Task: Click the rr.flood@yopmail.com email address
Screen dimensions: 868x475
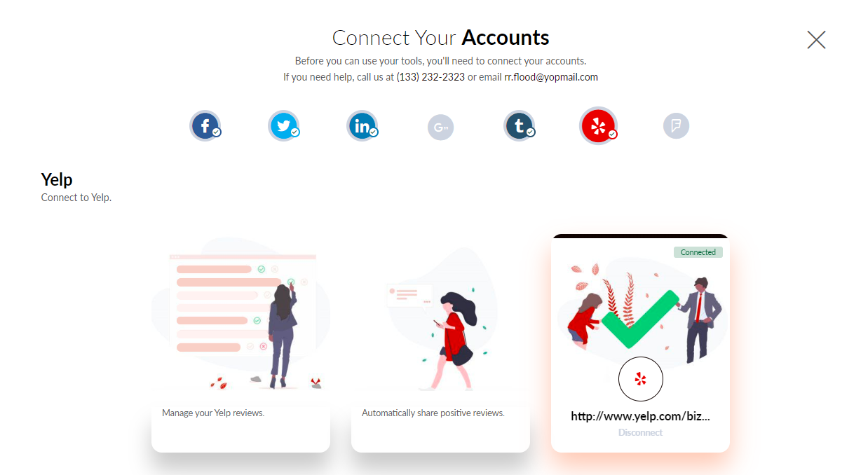Action: (x=551, y=77)
